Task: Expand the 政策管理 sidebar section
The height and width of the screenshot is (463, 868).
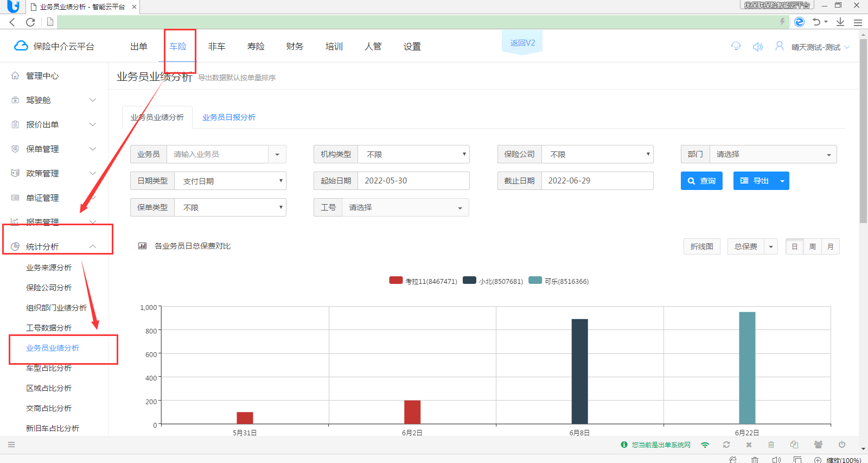Action: pos(93,173)
